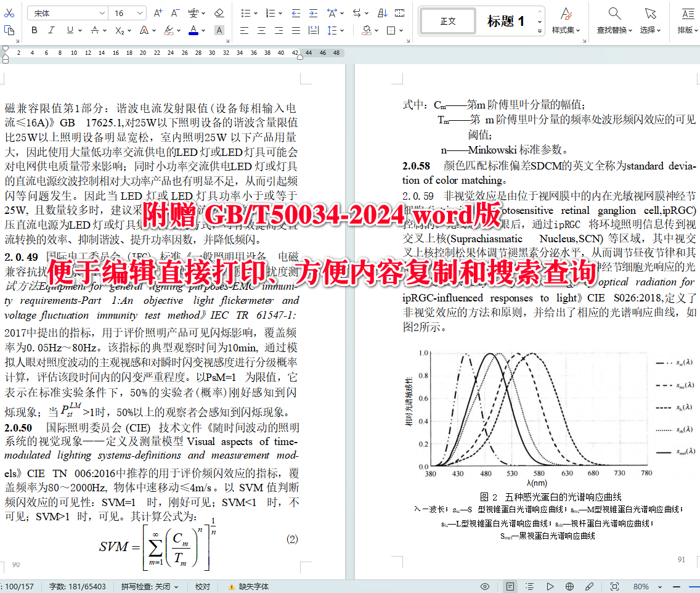Image resolution: width=700 pixels, height=593 pixels.
Task: Click the first-line indent marker on the ruler
Action: pos(6,49)
